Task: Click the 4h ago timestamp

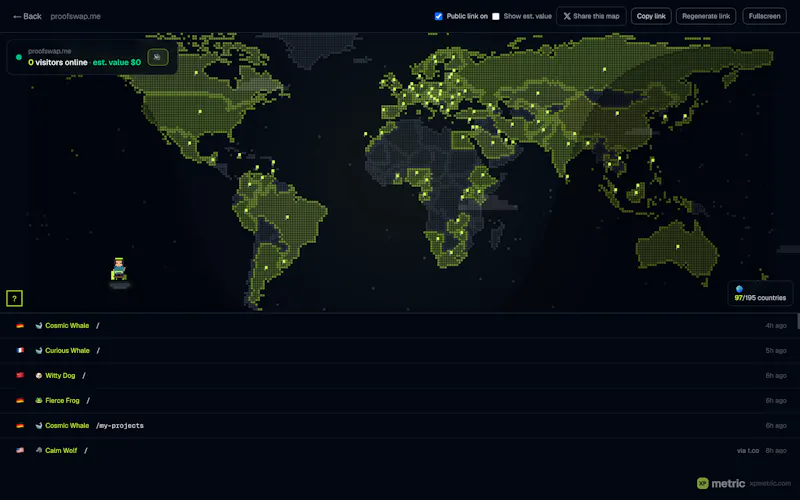Action: point(776,326)
